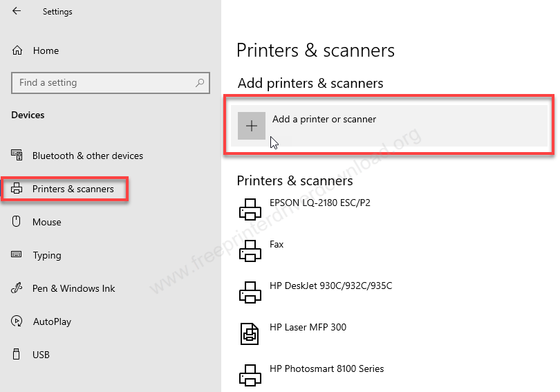Click the keyboard icon next to Typing
The height and width of the screenshot is (392, 560).
pos(17,255)
